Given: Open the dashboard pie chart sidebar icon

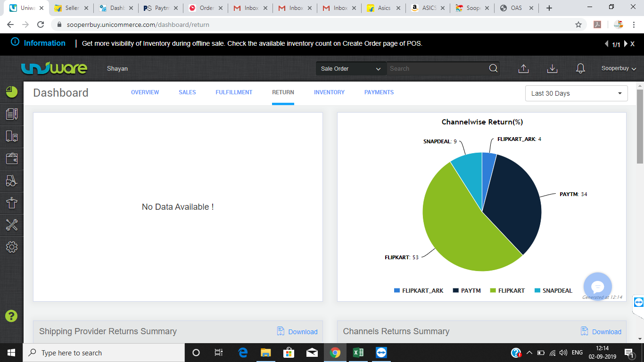Looking at the screenshot, I should [x=12, y=92].
